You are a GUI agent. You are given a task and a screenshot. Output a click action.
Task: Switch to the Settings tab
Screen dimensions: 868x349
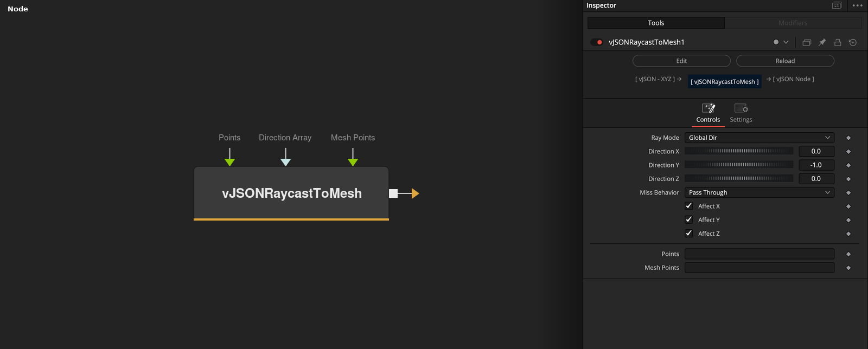point(741,113)
